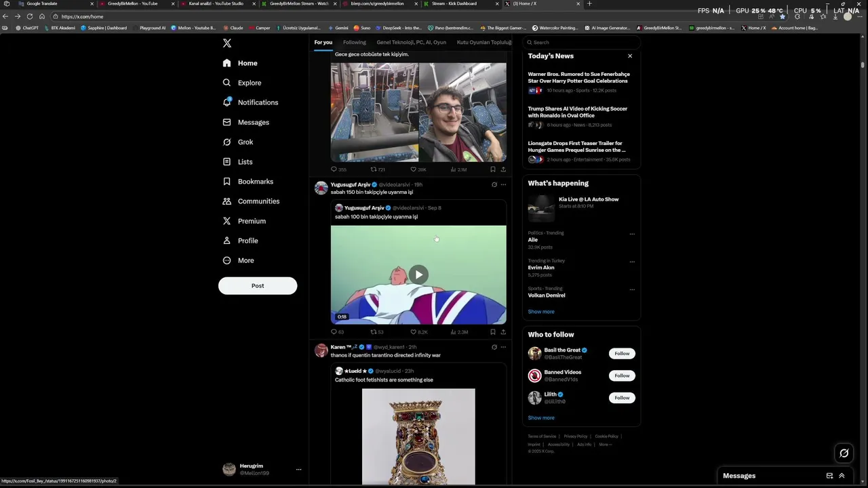The image size is (868, 488).
Task: Open Communities in the sidebar
Action: (251, 201)
